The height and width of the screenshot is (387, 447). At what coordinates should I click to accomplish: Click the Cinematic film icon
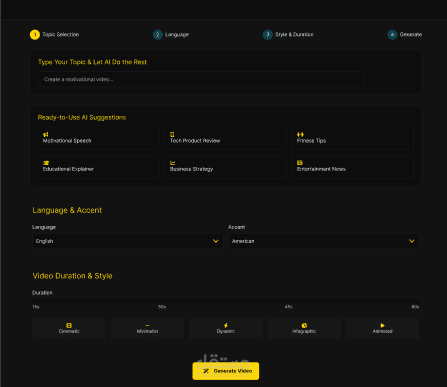pos(69,325)
